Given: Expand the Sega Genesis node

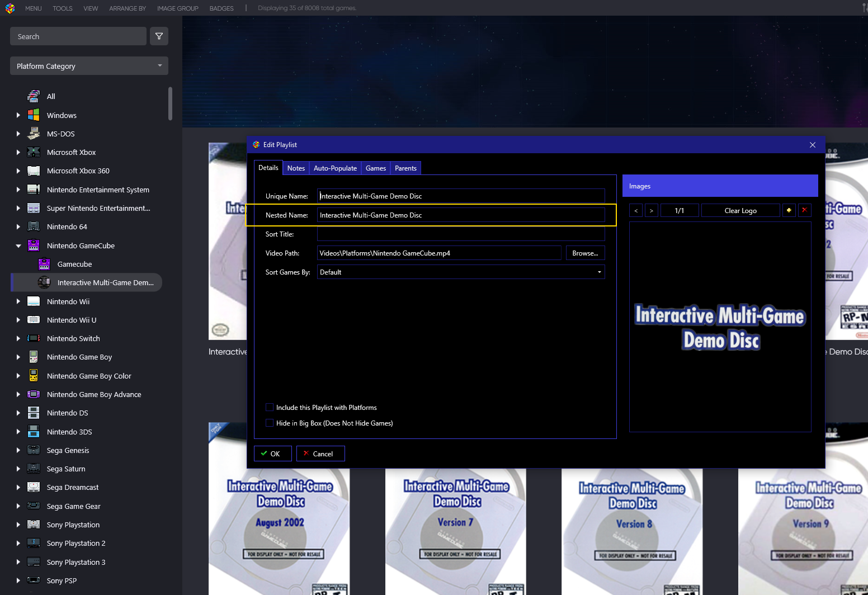Looking at the screenshot, I should point(18,450).
